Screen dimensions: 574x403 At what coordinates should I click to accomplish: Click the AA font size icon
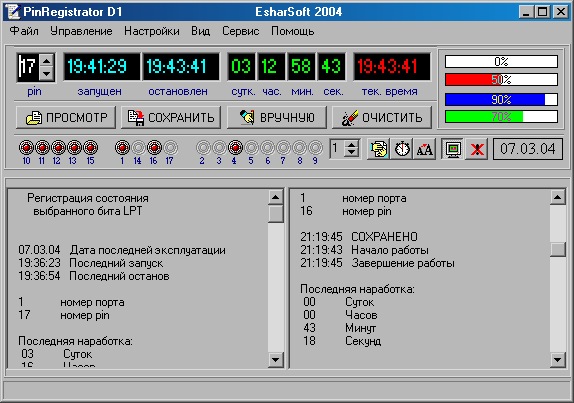tap(425, 149)
